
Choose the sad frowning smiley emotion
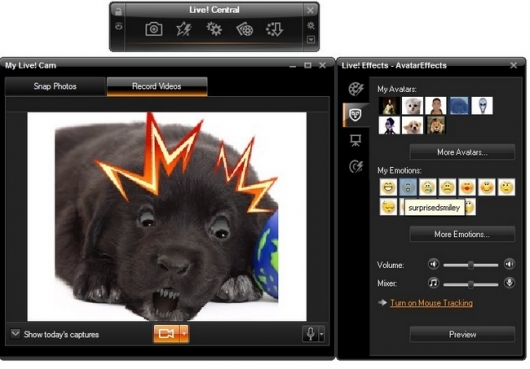447,187
